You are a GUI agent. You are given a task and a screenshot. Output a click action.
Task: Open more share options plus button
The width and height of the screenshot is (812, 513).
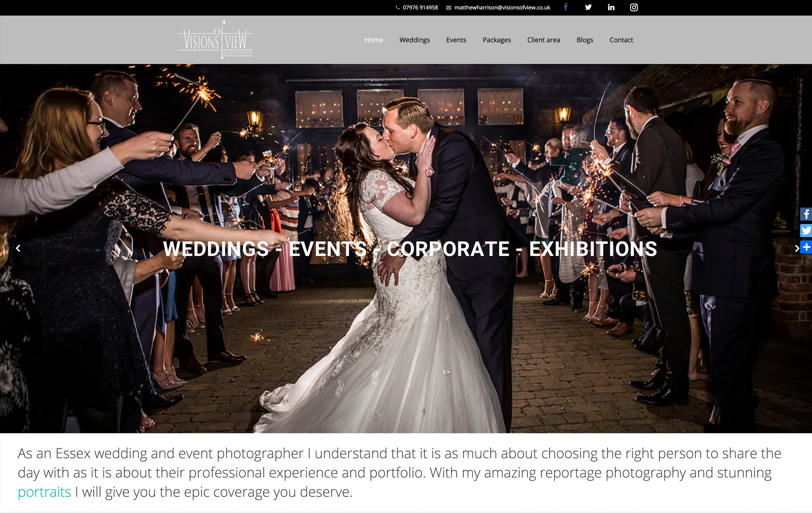pos(806,247)
